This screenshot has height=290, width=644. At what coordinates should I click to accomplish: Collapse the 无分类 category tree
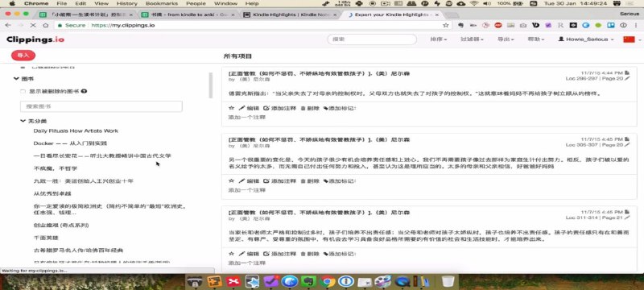(x=23, y=121)
